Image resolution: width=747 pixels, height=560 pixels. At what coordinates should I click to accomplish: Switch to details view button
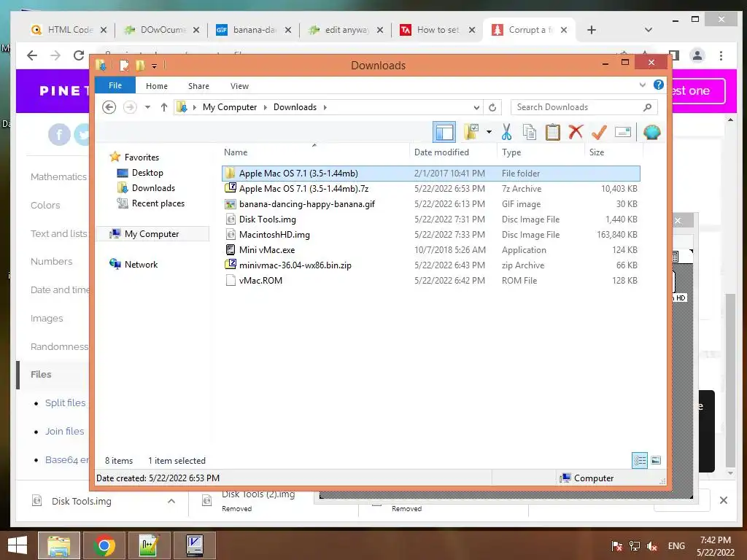point(639,460)
